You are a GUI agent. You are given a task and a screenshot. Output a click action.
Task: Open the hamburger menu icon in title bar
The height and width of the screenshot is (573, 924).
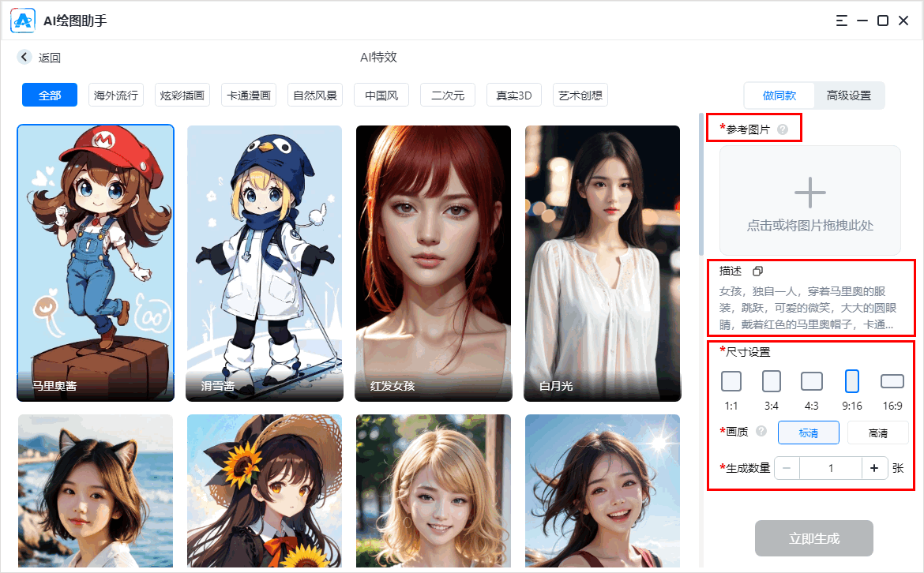(x=841, y=21)
